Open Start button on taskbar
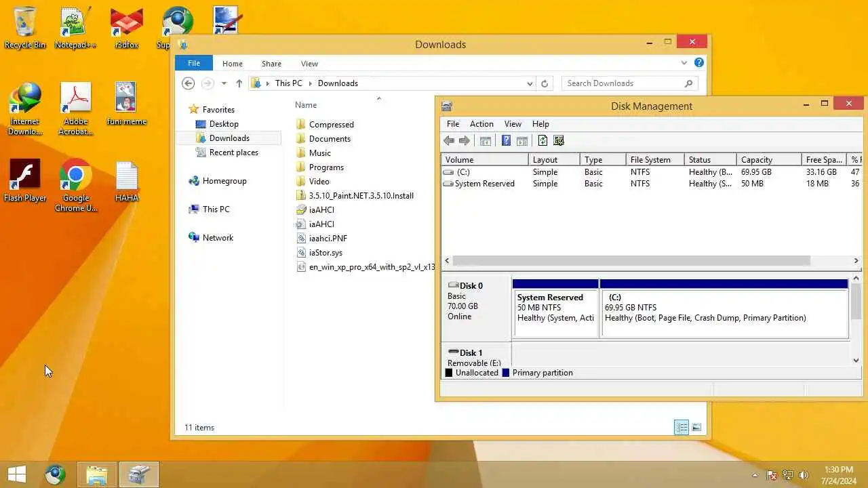 (x=17, y=474)
